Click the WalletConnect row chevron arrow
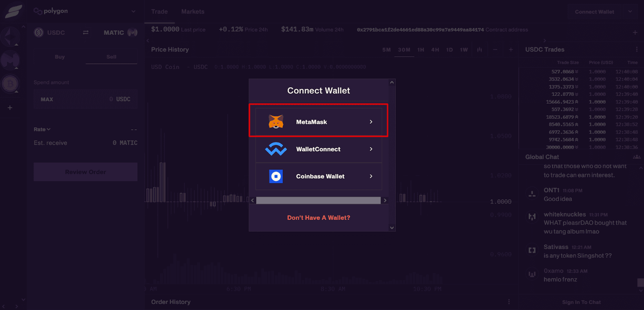644x310 pixels. pos(371,149)
